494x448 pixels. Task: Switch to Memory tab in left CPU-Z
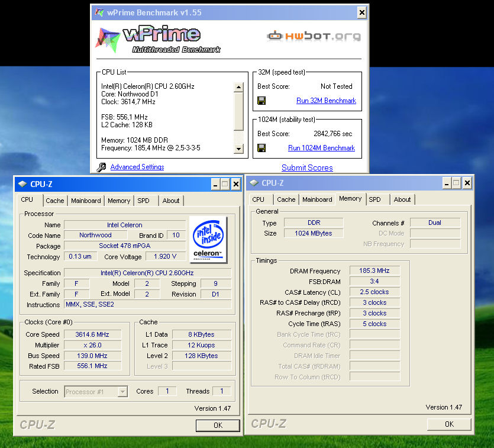[x=119, y=201]
